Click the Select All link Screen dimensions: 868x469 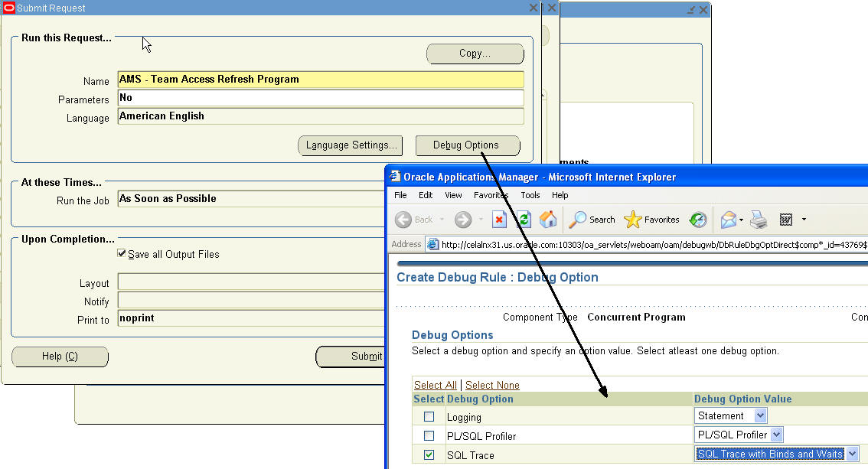pos(436,385)
